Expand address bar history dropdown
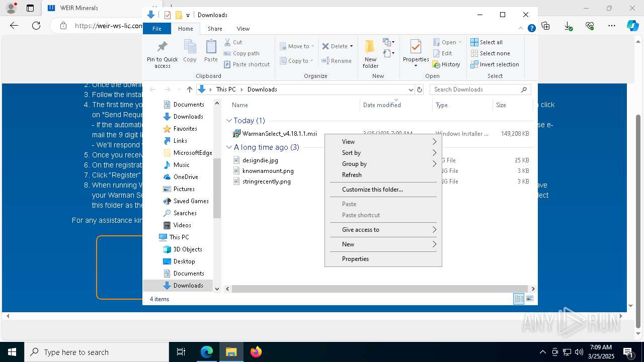644x362 pixels. (411, 89)
